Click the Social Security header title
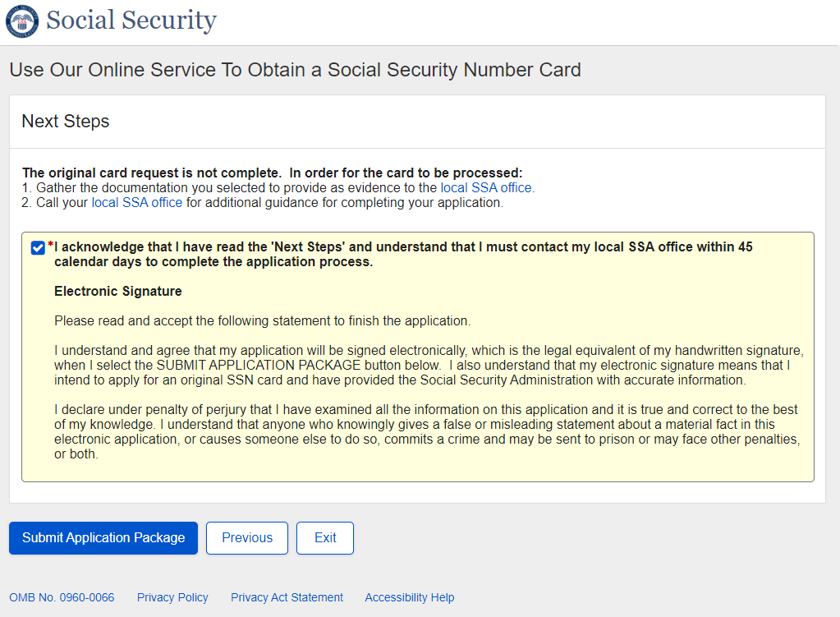The height and width of the screenshot is (617, 840). click(x=131, y=21)
